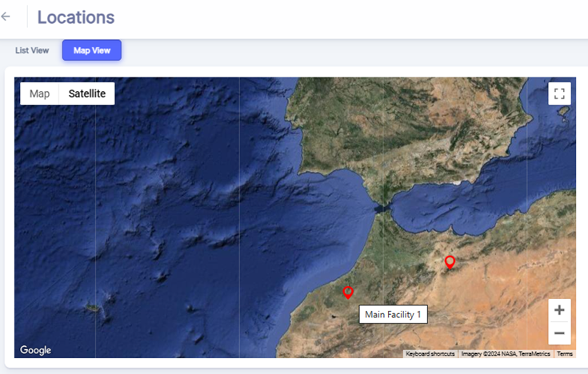Viewport: 588px width, 374px height.
Task: Select the red marker above Main Facility 1
Action: pyautogui.click(x=348, y=292)
